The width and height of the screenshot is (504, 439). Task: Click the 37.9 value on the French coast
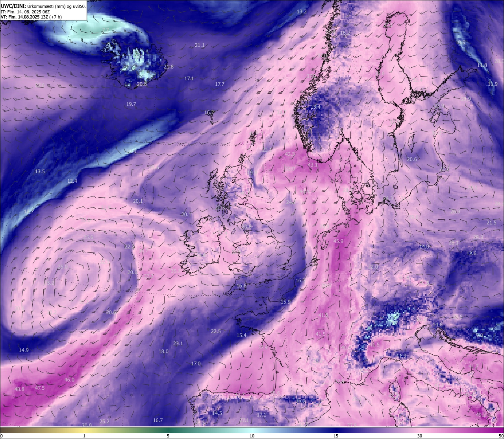pos(263,348)
